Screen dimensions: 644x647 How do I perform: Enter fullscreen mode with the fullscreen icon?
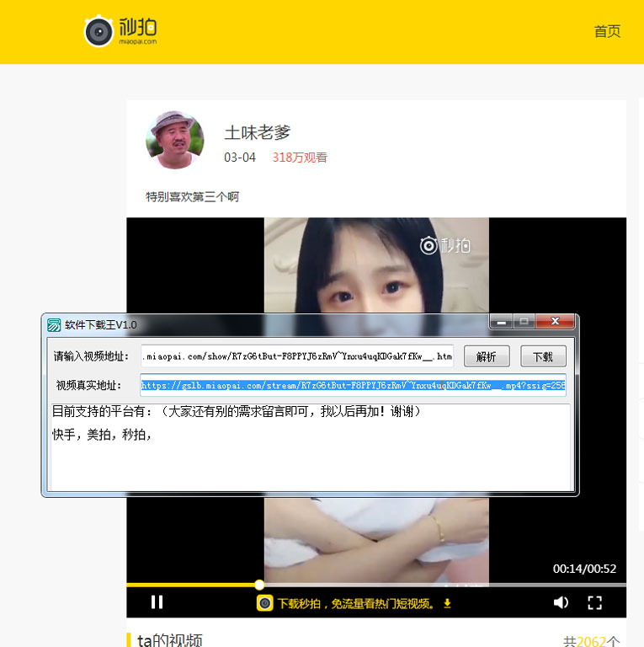tap(594, 602)
